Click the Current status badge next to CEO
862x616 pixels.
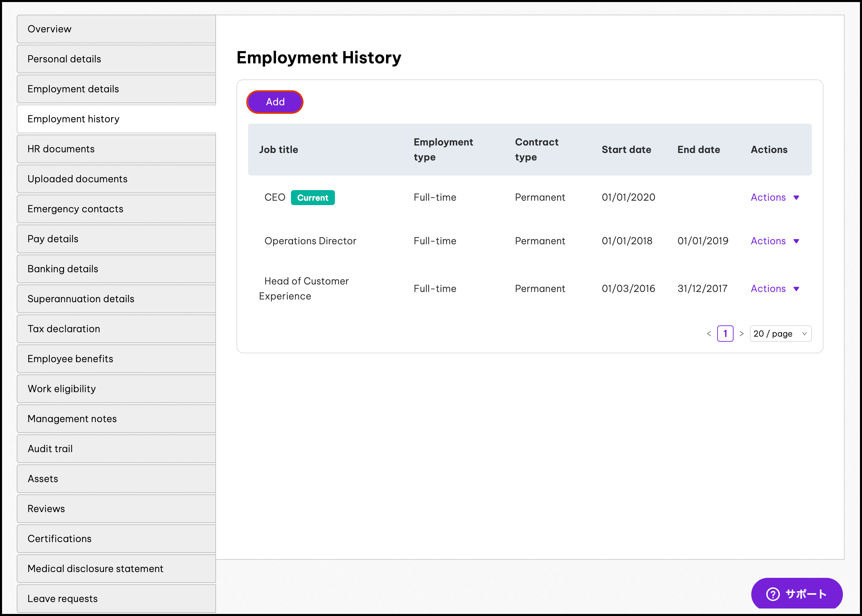pos(312,197)
